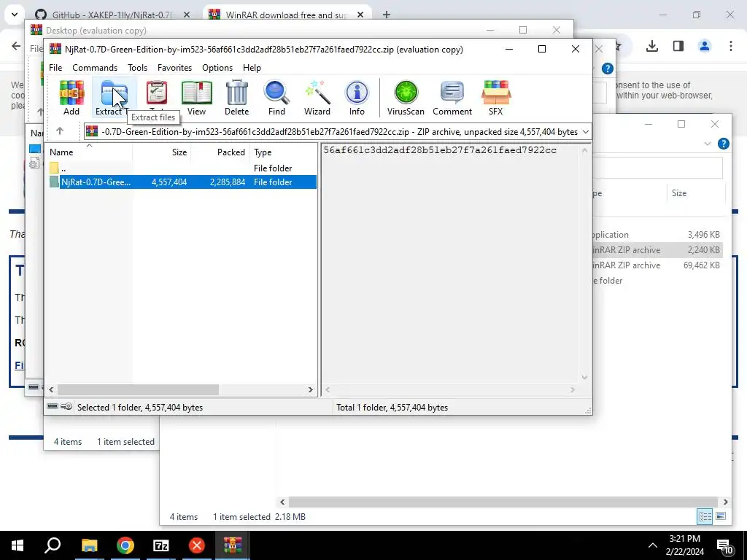The image size is (747, 560).
Task: Open Chrome three-dot menu
Action: (x=731, y=46)
